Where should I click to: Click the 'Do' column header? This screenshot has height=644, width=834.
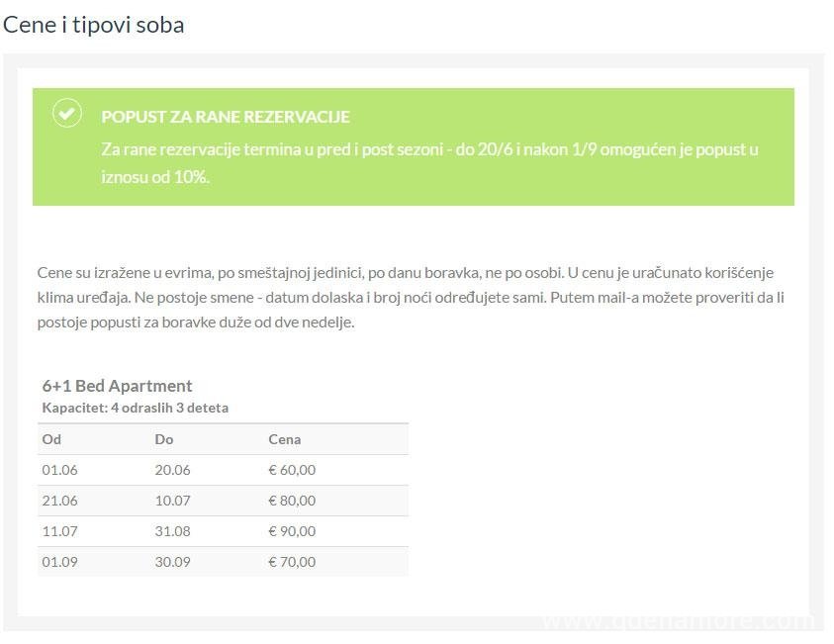click(164, 439)
